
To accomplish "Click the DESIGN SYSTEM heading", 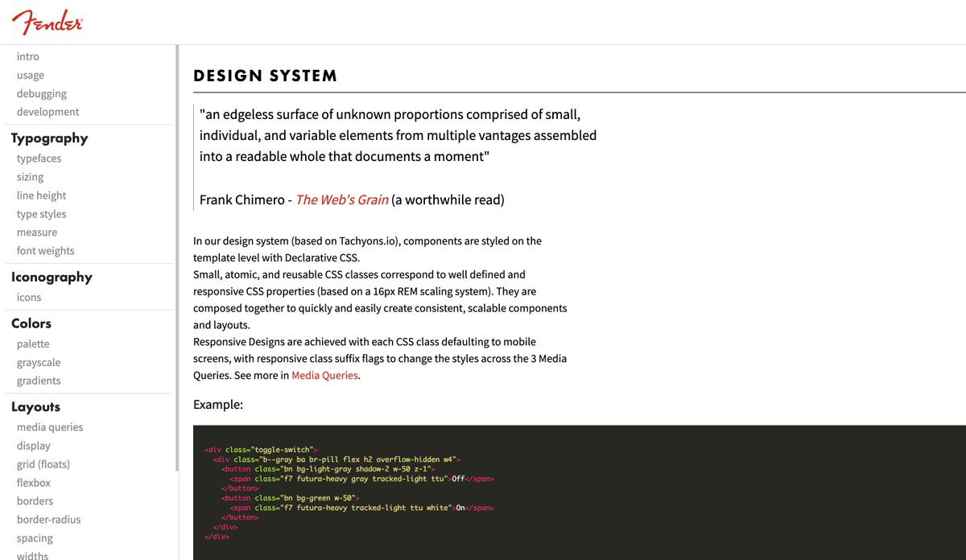I will 265,76.
